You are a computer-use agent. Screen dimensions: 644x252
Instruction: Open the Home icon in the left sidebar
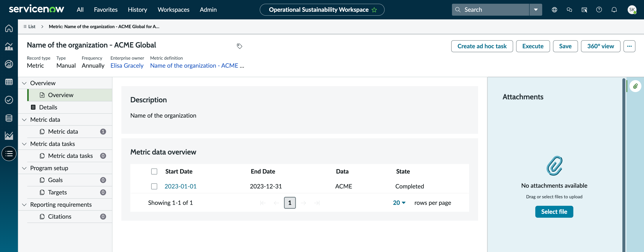9,28
